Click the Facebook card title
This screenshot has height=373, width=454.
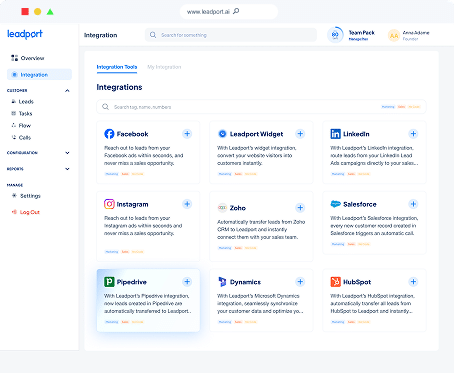tap(132, 134)
